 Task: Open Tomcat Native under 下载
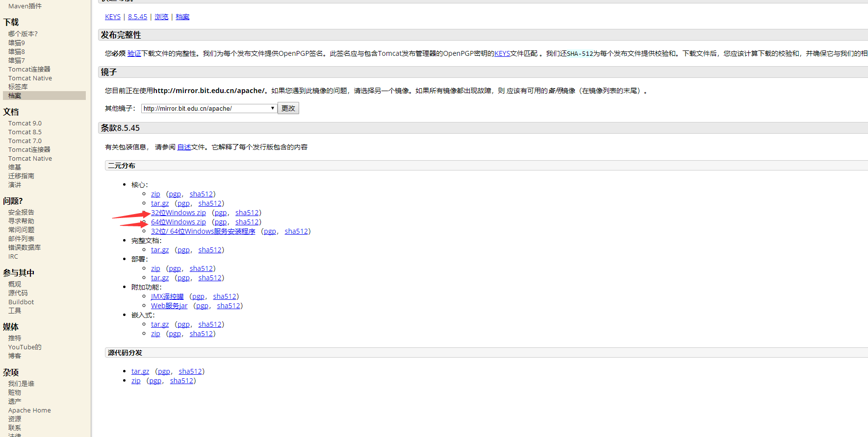tap(30, 78)
